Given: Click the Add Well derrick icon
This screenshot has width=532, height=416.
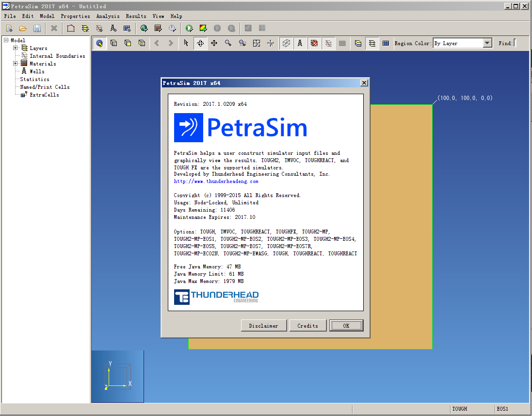Looking at the screenshot, I should click(x=113, y=28).
